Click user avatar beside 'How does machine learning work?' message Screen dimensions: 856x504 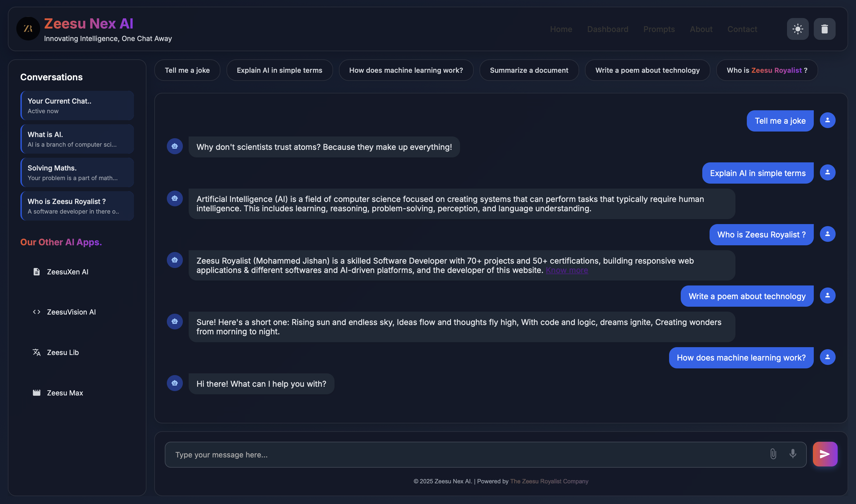tap(828, 357)
